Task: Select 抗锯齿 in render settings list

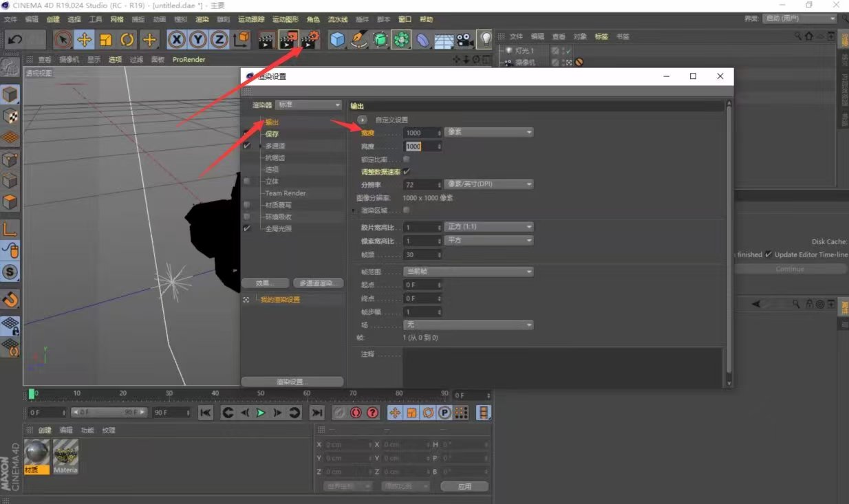Action: pos(276,157)
